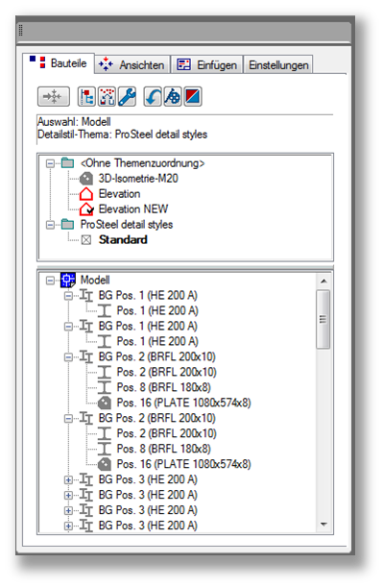
Task: Click the model tree scrollbar thumb
Action: point(323,319)
